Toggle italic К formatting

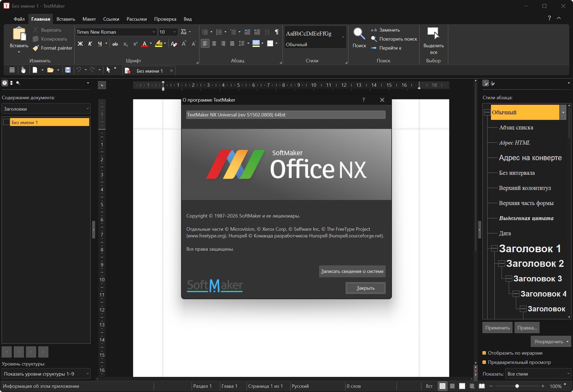pos(90,44)
